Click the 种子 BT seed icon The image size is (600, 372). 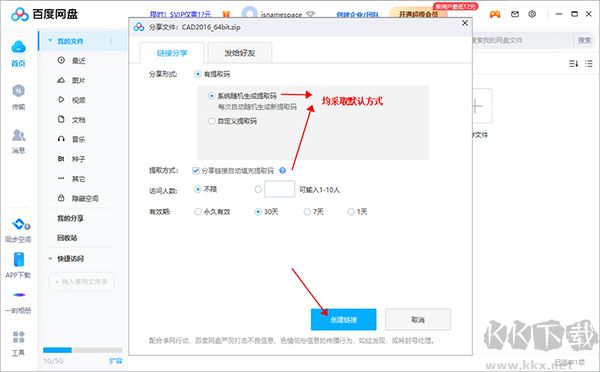61,158
